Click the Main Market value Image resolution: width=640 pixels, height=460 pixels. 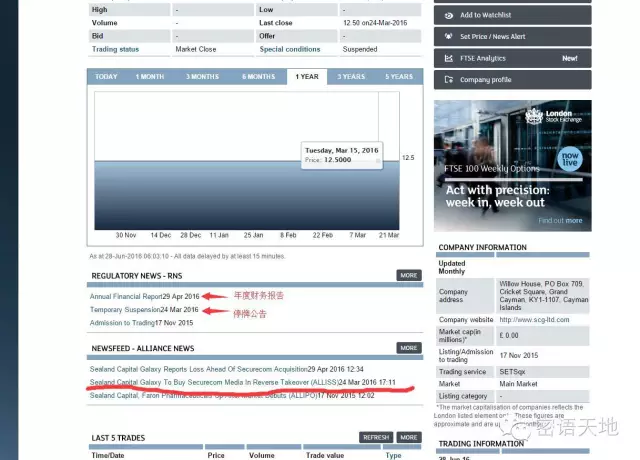pos(518,384)
